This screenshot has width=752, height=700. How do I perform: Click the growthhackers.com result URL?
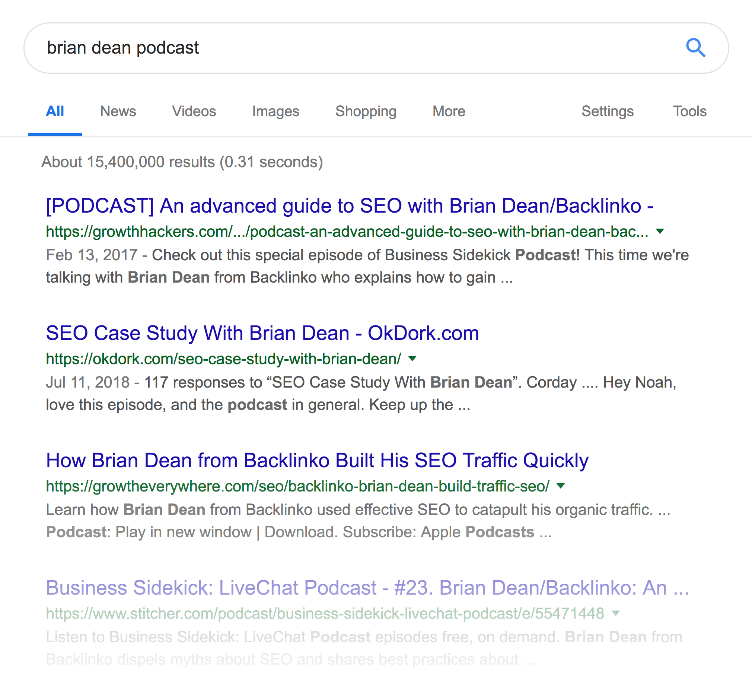347,232
